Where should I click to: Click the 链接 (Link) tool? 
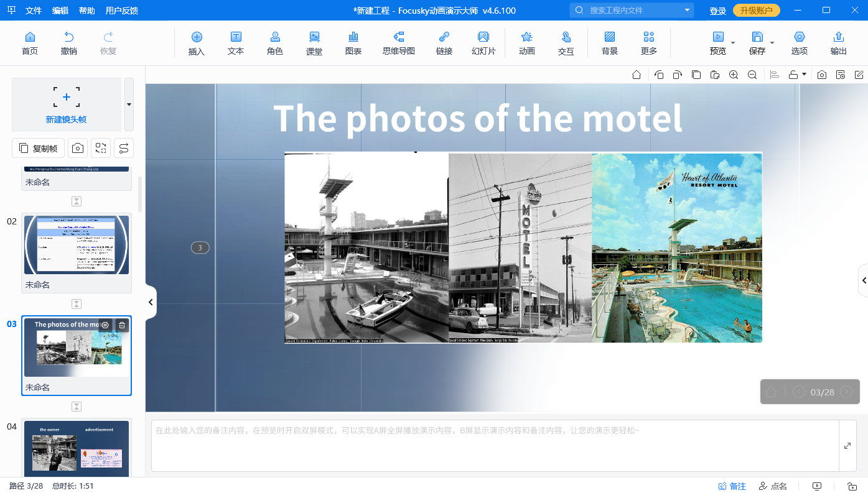[x=444, y=44]
